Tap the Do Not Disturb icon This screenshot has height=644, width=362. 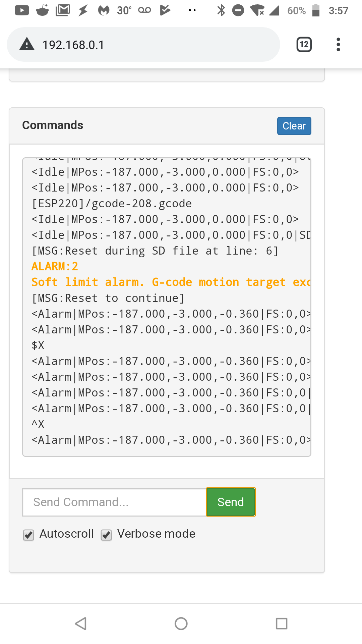coord(238,10)
